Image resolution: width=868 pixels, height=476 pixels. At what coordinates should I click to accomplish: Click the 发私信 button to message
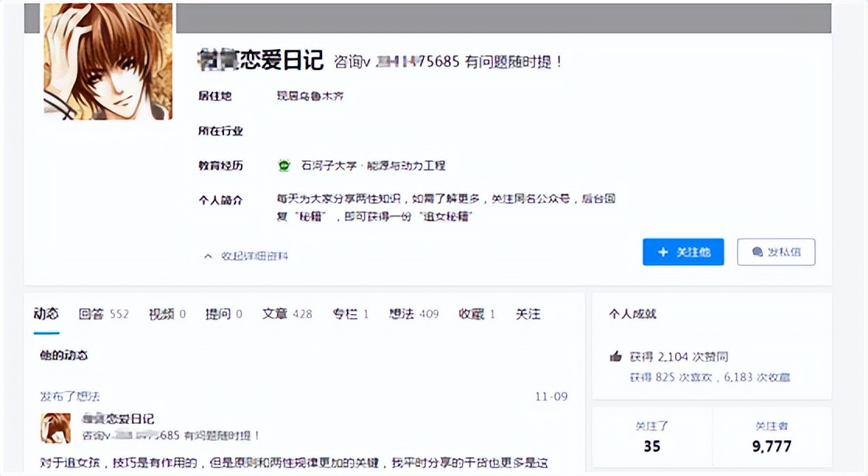775,252
